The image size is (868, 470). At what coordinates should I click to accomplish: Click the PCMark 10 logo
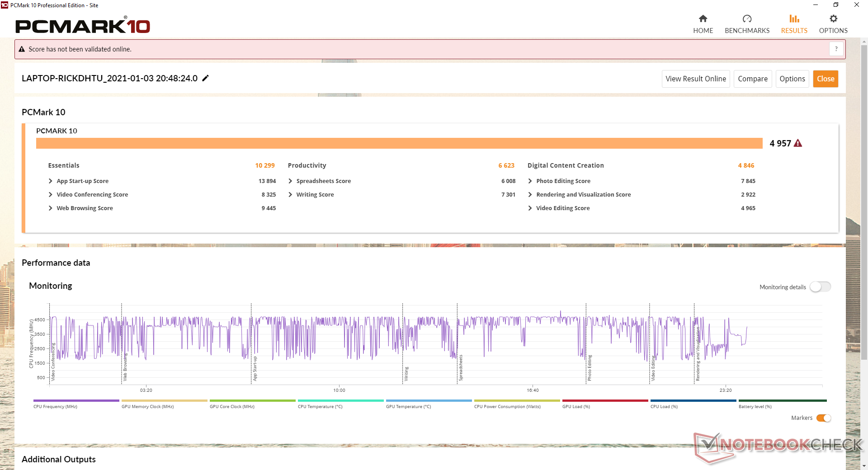[83, 26]
